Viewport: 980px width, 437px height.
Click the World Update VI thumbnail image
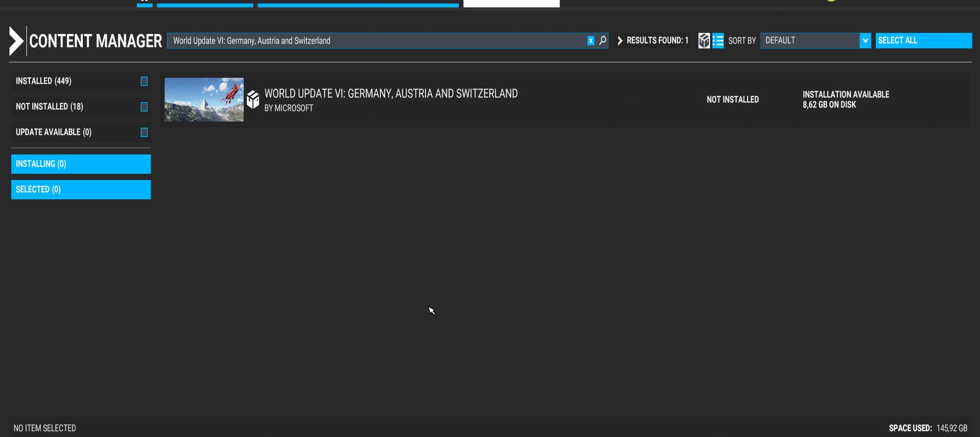point(204,99)
